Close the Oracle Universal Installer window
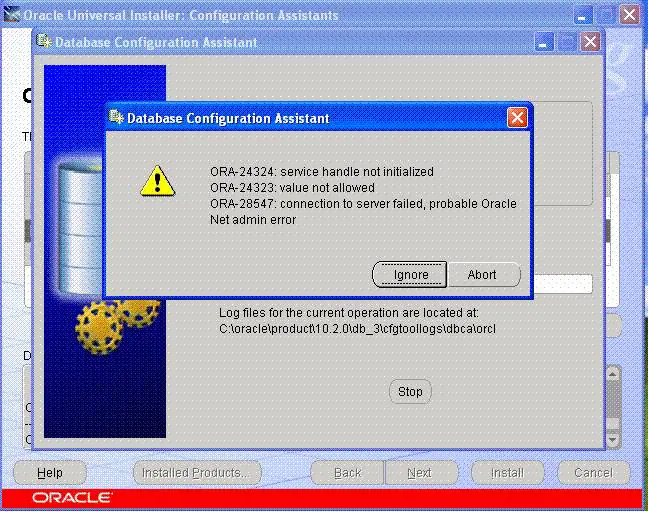 click(x=629, y=16)
